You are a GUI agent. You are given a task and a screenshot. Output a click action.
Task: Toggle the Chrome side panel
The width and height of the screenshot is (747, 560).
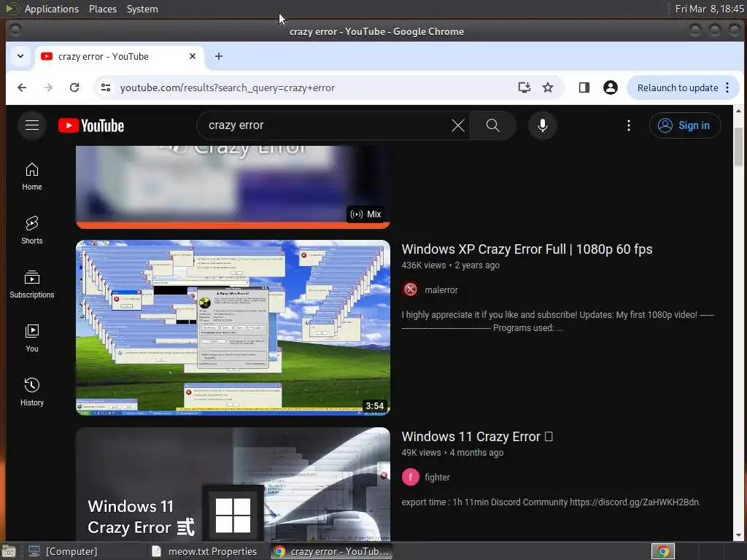pos(584,87)
